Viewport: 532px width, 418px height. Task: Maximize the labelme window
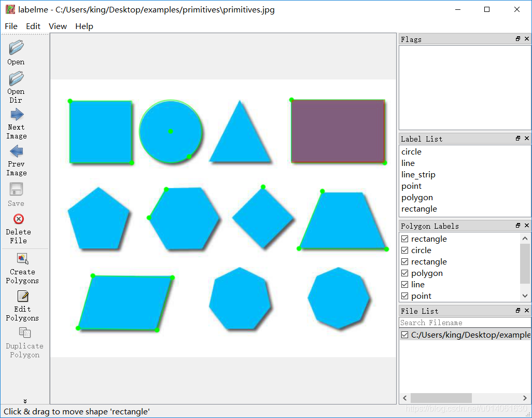[487, 9]
